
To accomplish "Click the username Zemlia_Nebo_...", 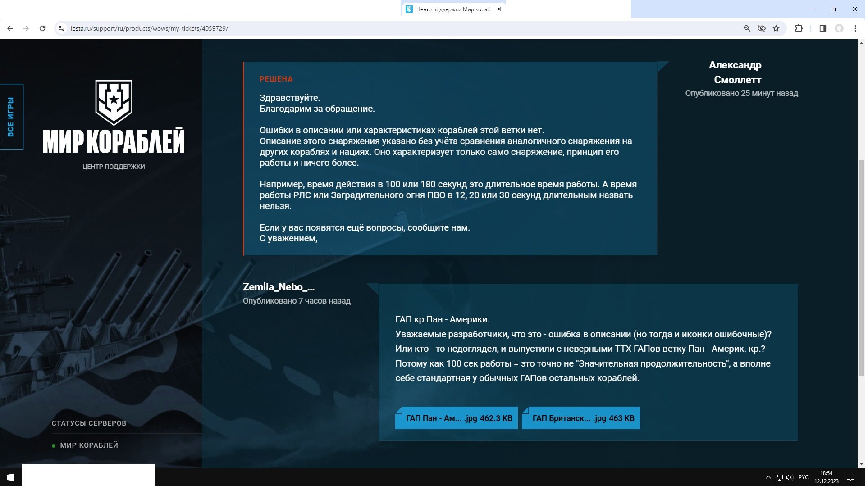I will 279,287.
